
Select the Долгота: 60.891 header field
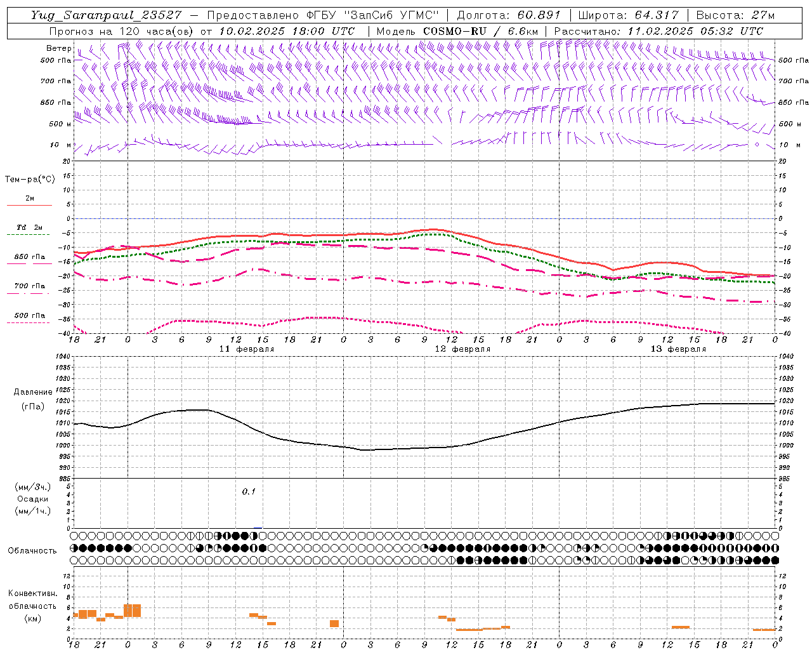[x=508, y=15]
